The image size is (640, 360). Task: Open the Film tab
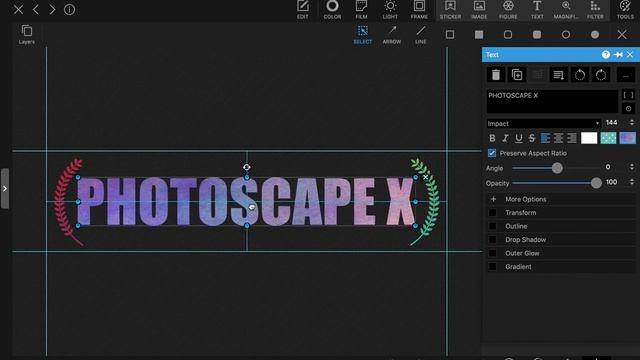coord(361,9)
